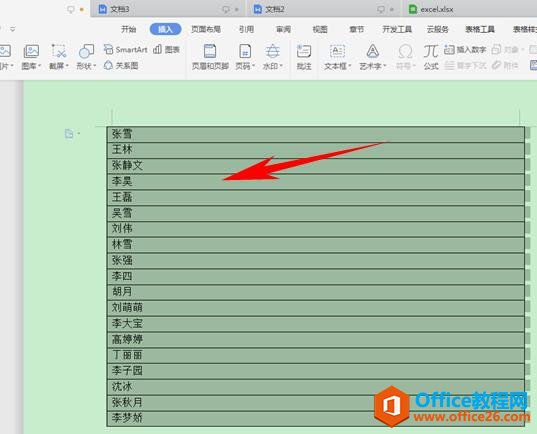Open the 视图 ribbon tab
The height and width of the screenshot is (434, 537).
(x=320, y=29)
